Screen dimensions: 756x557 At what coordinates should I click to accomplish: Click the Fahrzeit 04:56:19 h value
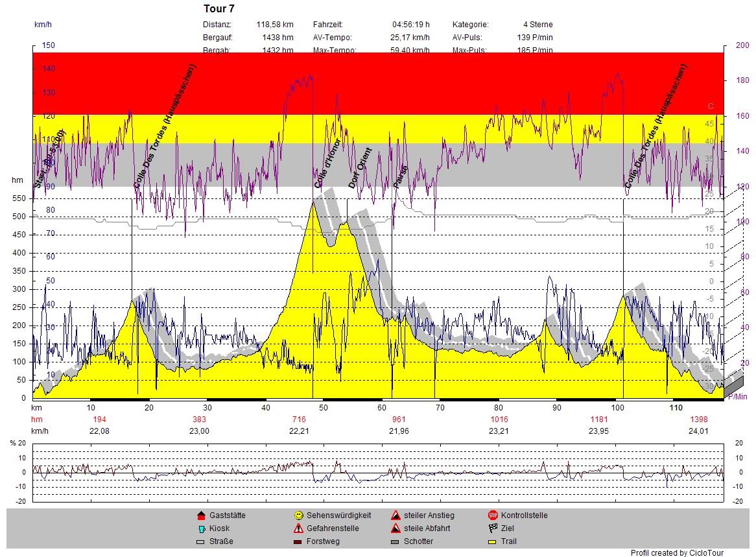pos(410,25)
